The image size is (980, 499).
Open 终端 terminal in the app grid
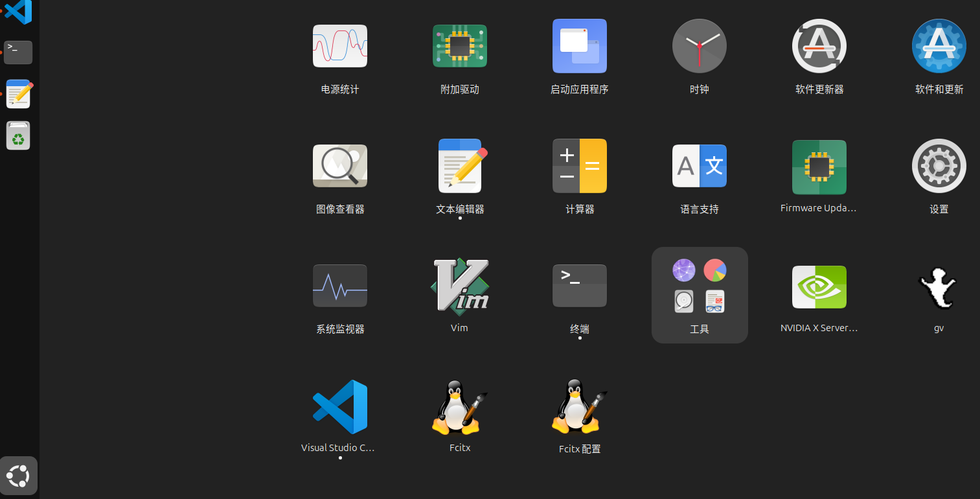pos(580,286)
